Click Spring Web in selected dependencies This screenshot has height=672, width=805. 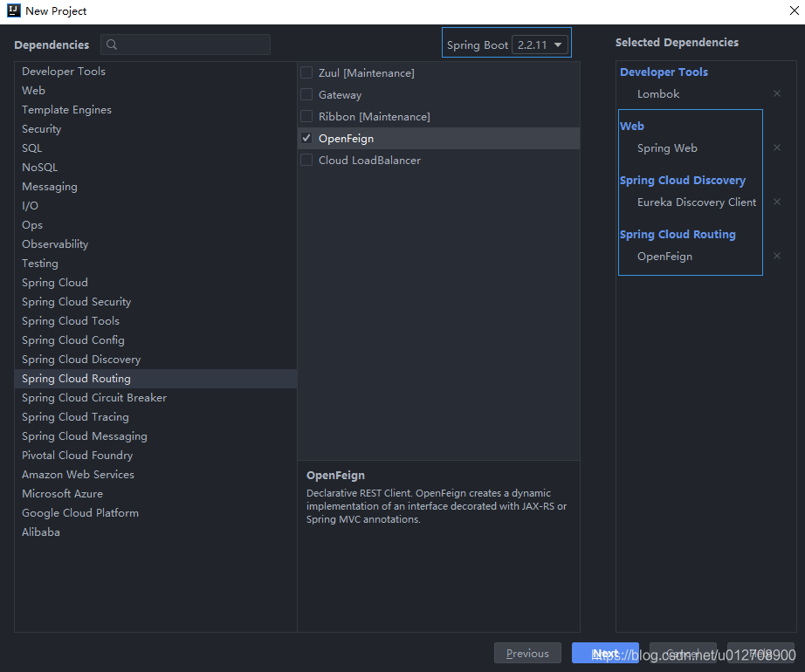[x=667, y=148]
